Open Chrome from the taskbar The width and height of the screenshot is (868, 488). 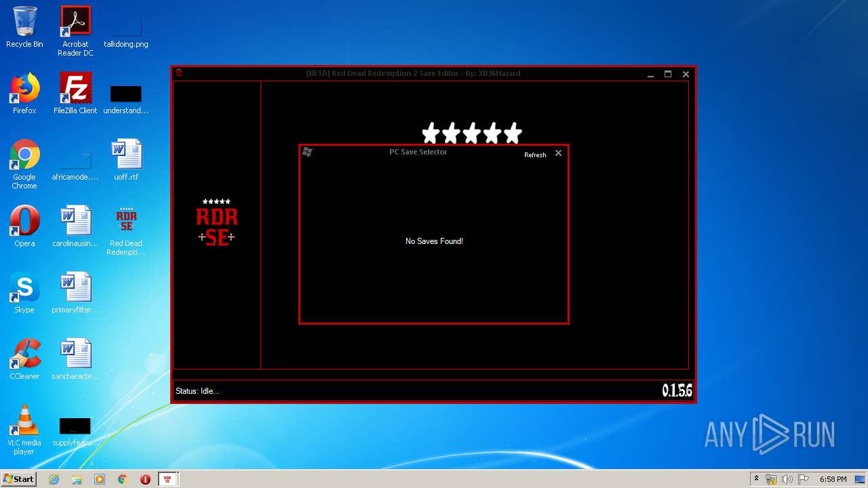click(x=123, y=479)
